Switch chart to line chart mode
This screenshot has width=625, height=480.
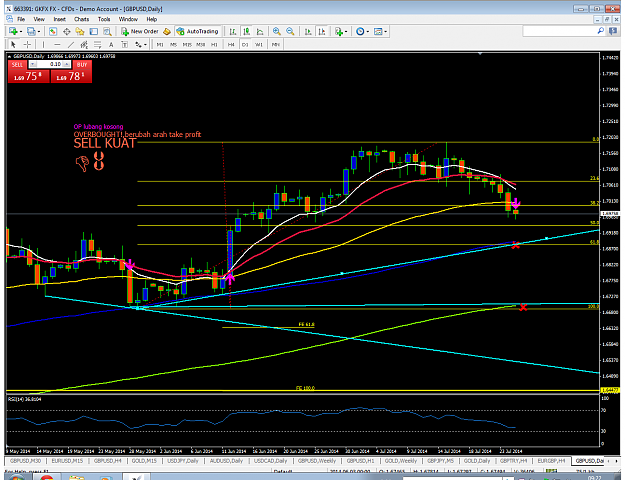260,31
